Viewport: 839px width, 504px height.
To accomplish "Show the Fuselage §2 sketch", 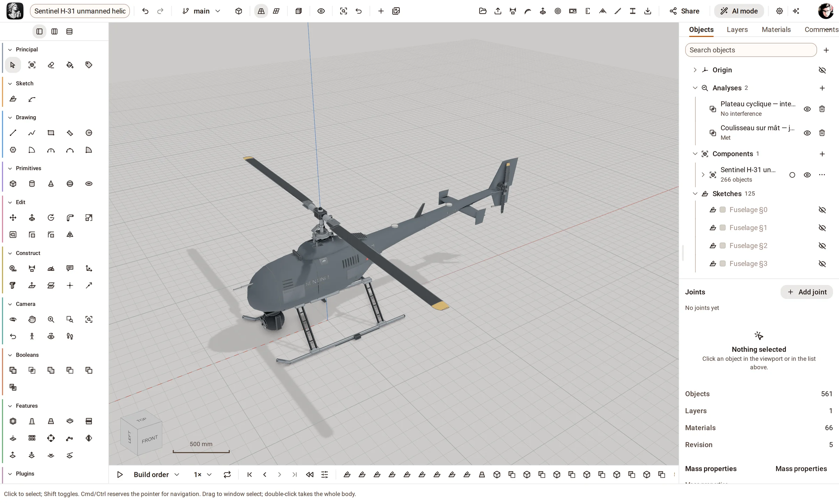I will (822, 246).
